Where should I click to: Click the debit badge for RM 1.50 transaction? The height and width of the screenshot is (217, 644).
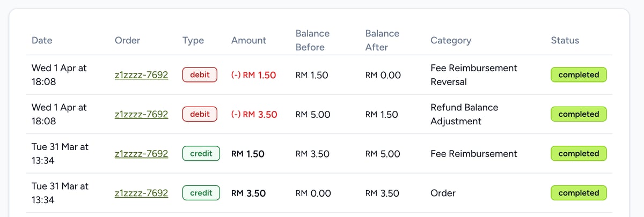[200, 75]
